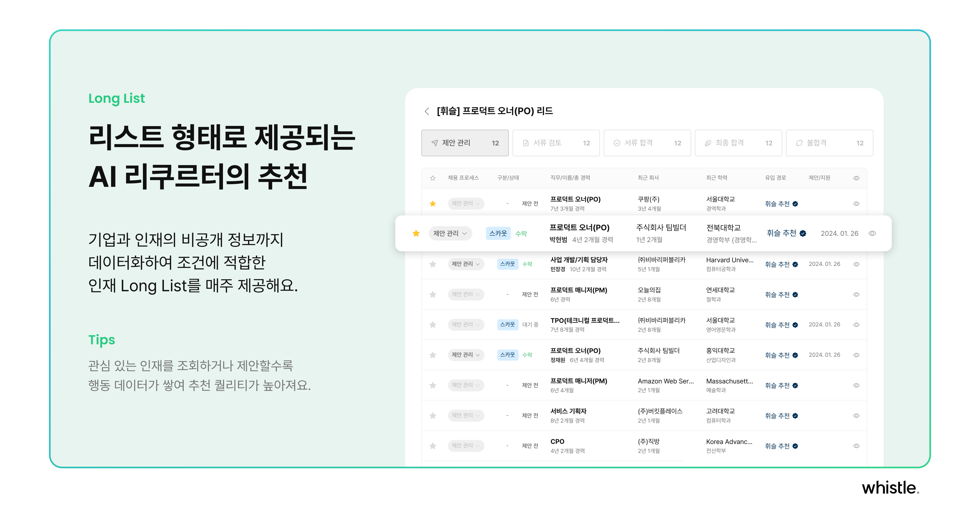Click the 최근 학력 column header
980x514 pixels.
[x=716, y=178]
